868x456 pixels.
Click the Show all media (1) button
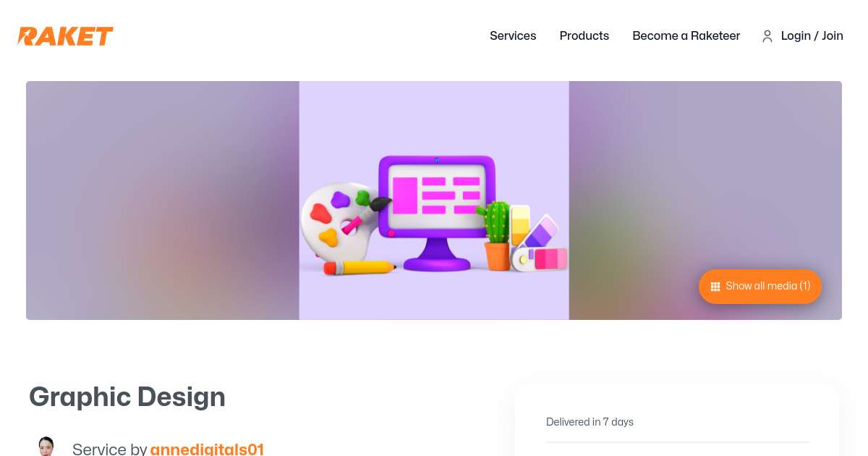(x=760, y=287)
